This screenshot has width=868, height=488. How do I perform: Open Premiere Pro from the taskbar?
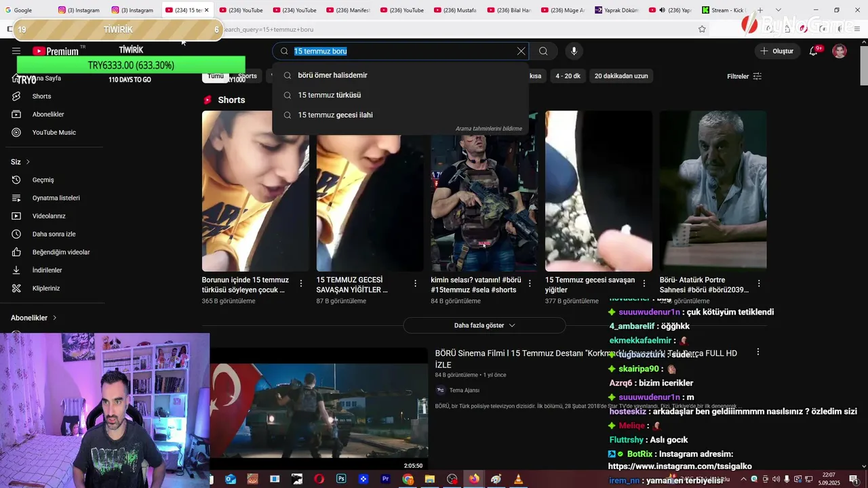click(385, 479)
